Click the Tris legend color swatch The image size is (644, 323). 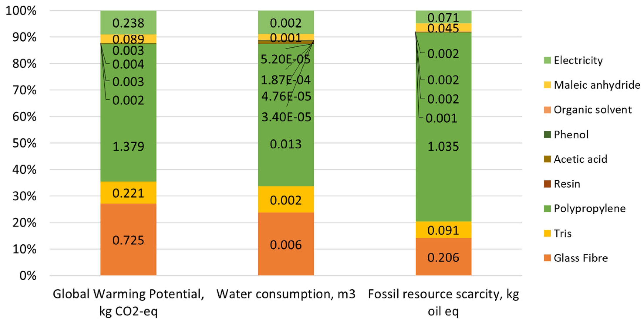547,233
